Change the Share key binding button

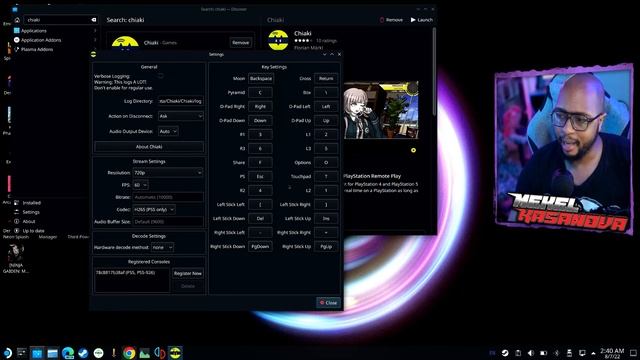pyautogui.click(x=260, y=162)
